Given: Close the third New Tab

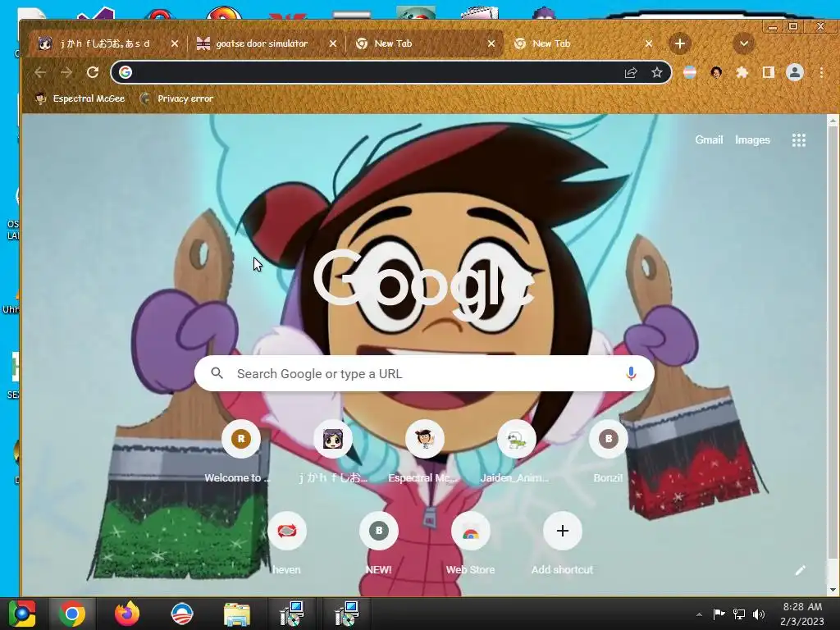Looking at the screenshot, I should pos(491,43).
